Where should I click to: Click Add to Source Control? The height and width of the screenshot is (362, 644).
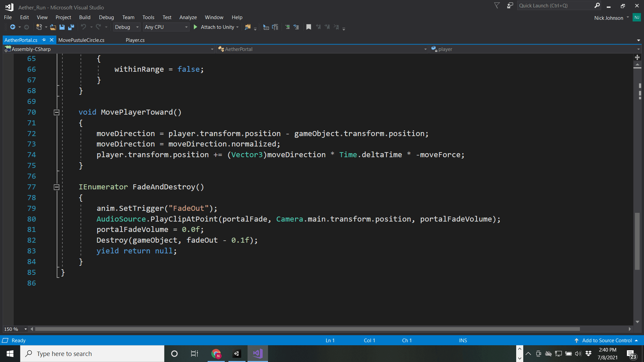606,340
